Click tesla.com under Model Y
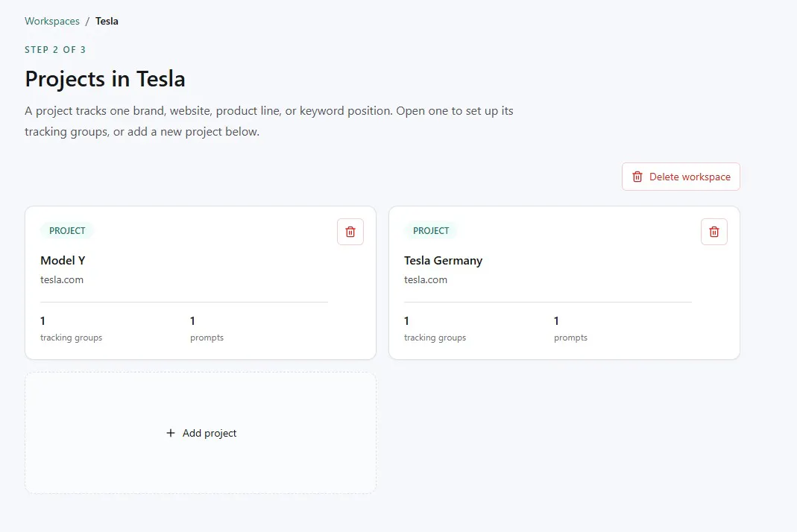Viewport: 797px width, 532px height. click(x=62, y=279)
